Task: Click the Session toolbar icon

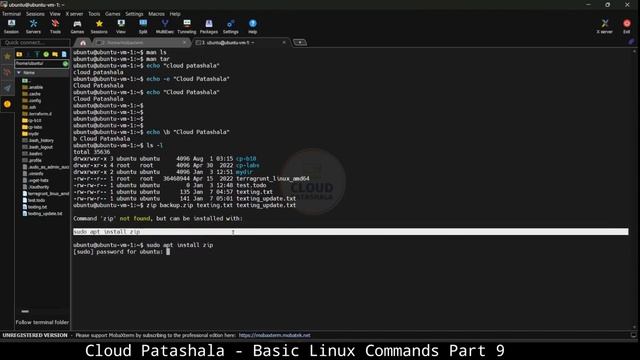Action: (x=11, y=26)
